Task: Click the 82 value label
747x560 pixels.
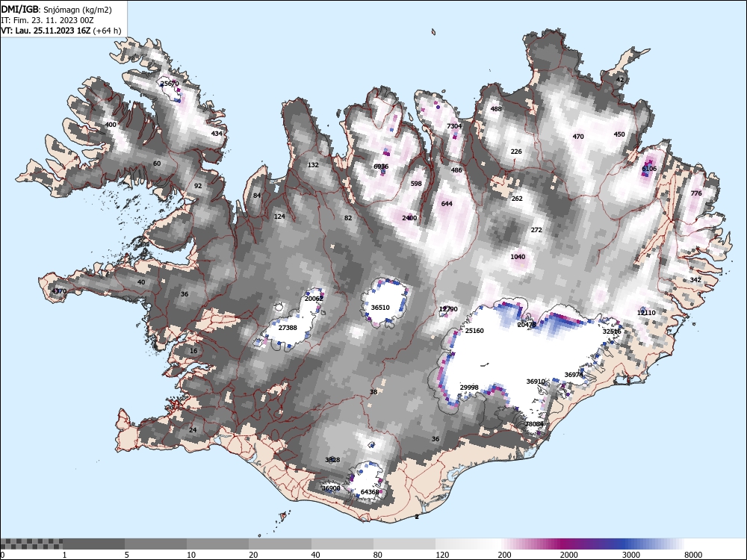Action: point(348,217)
